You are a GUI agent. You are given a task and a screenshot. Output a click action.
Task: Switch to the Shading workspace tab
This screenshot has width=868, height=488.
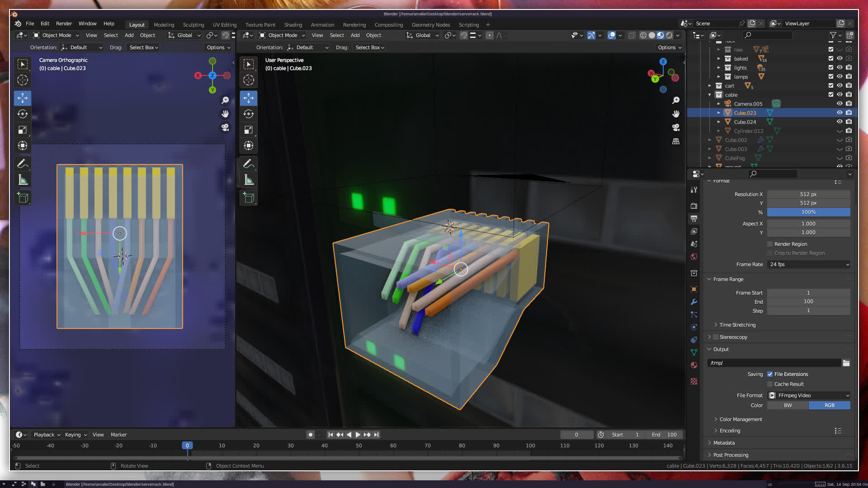coord(293,25)
